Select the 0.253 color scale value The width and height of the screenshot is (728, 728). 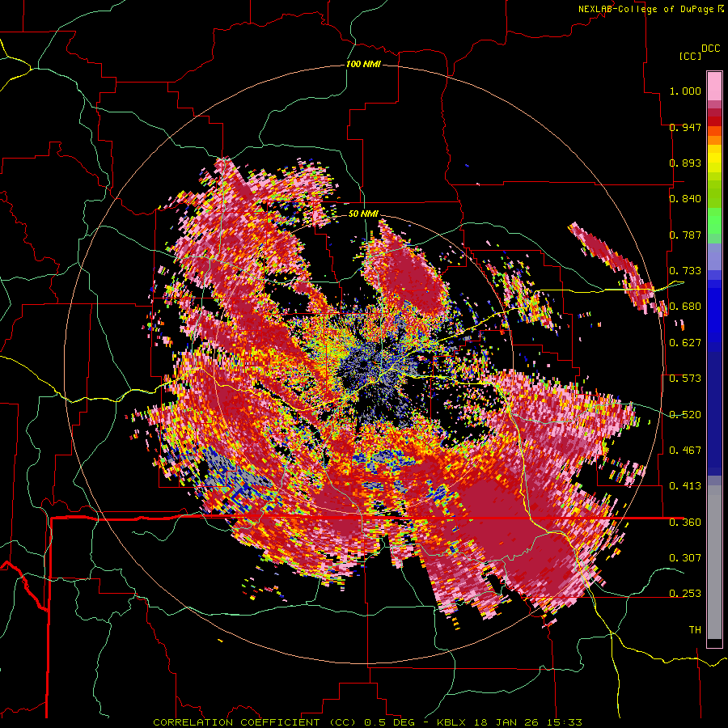coord(685,594)
